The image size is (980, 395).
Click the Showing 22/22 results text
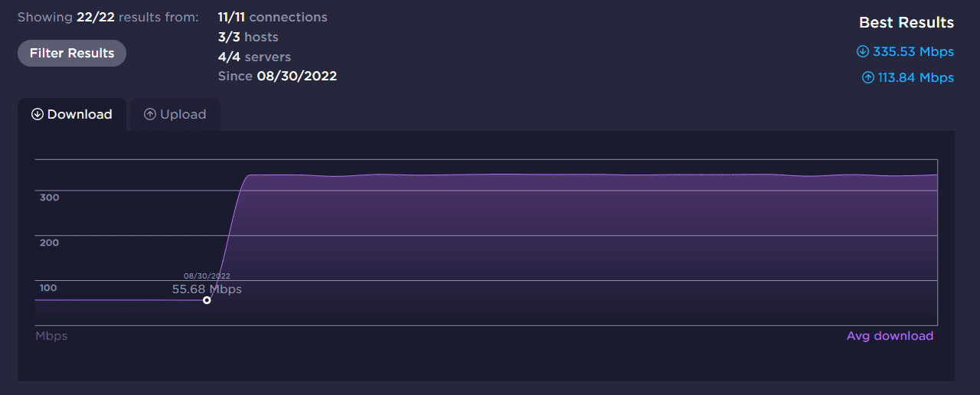click(x=108, y=17)
